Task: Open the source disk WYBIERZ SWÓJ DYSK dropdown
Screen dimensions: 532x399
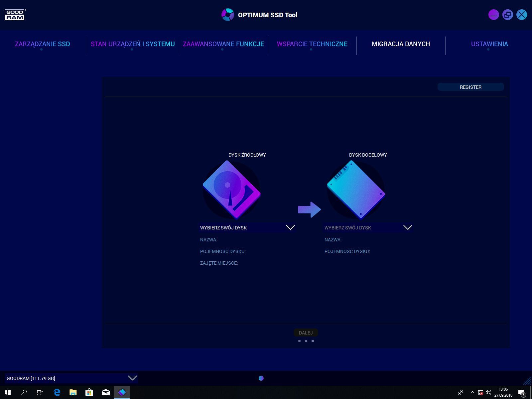Action: coord(247,228)
